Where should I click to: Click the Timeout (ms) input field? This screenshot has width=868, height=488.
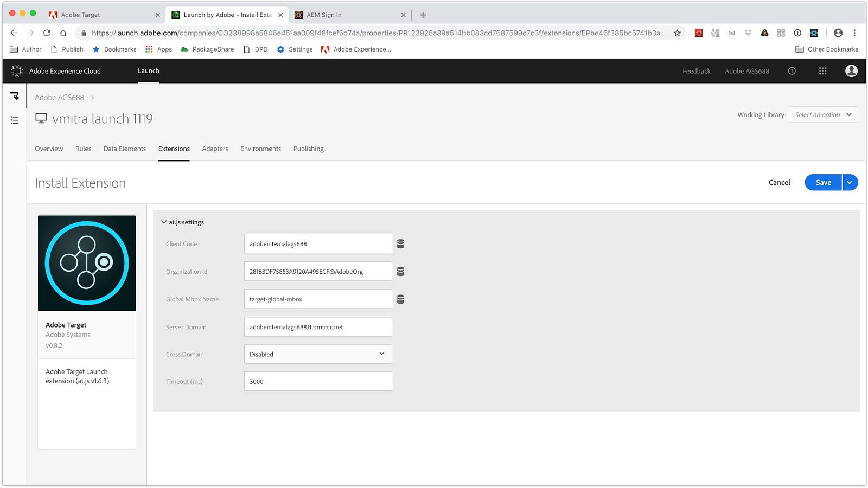[318, 381]
